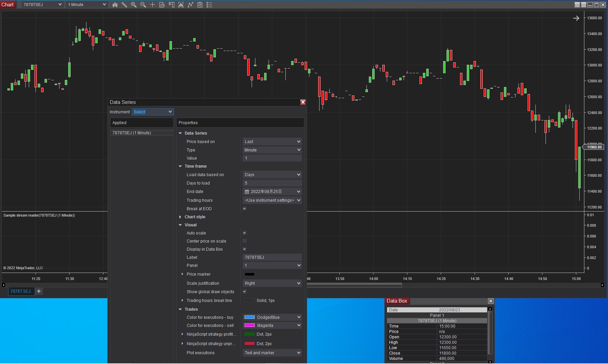This screenshot has height=364, width=608.
Task: Toggle Display in Data Box checkbox
Action: 245,249
